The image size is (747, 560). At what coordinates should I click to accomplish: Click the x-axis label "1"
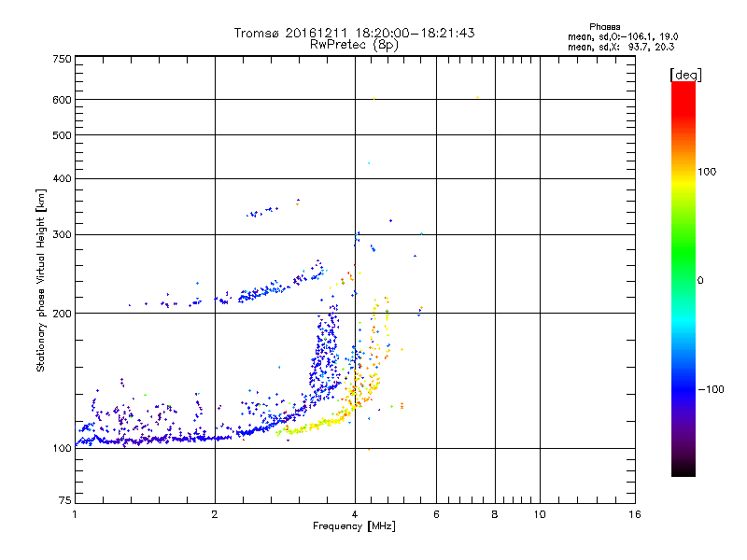pos(75,514)
